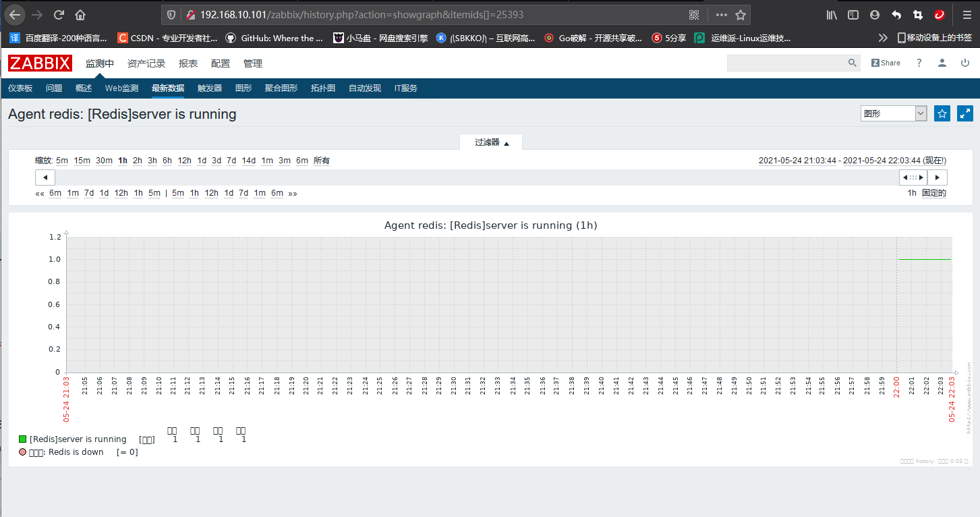The height and width of the screenshot is (517, 980).
Task: Open the 资产记录 main menu
Action: [x=146, y=63]
